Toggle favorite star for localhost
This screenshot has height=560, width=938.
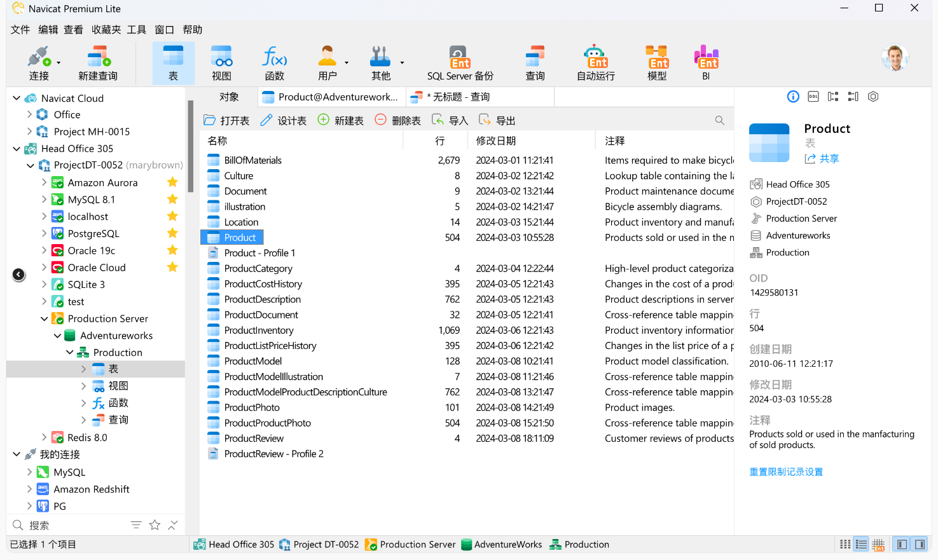[172, 217]
